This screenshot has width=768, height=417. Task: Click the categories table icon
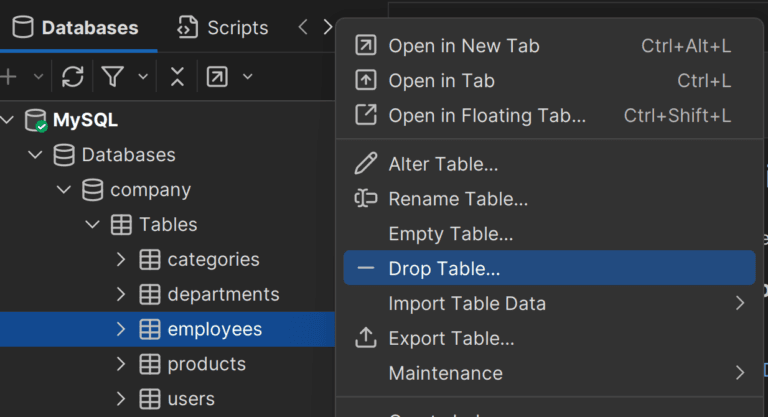(150, 259)
